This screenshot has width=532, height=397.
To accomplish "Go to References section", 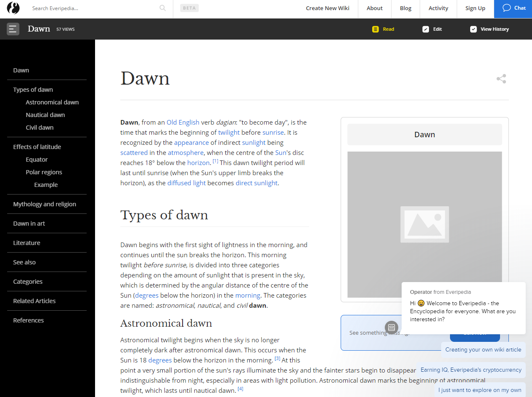I will [28, 320].
